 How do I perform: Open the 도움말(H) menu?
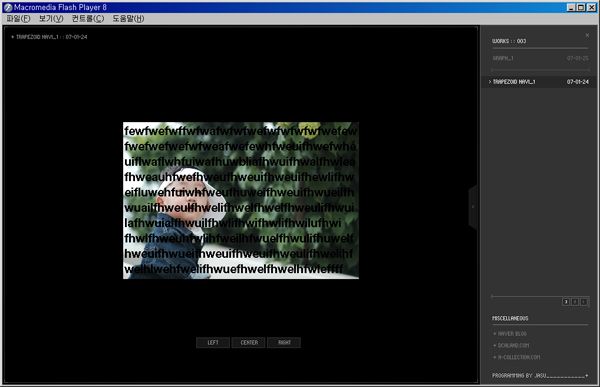point(128,18)
